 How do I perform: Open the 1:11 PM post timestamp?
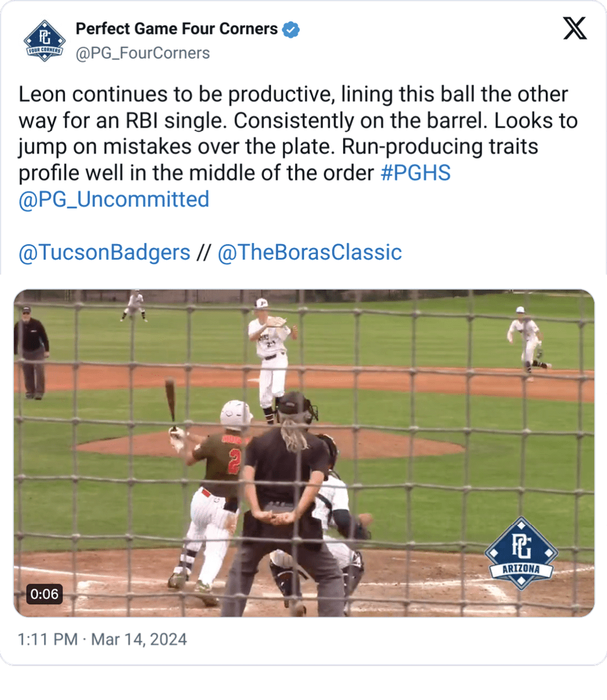[x=48, y=639]
